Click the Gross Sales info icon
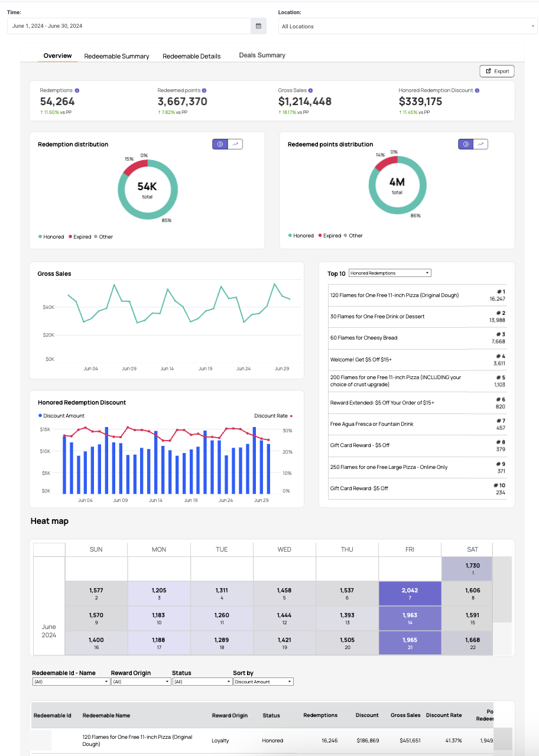The width and height of the screenshot is (539, 756). click(x=310, y=90)
